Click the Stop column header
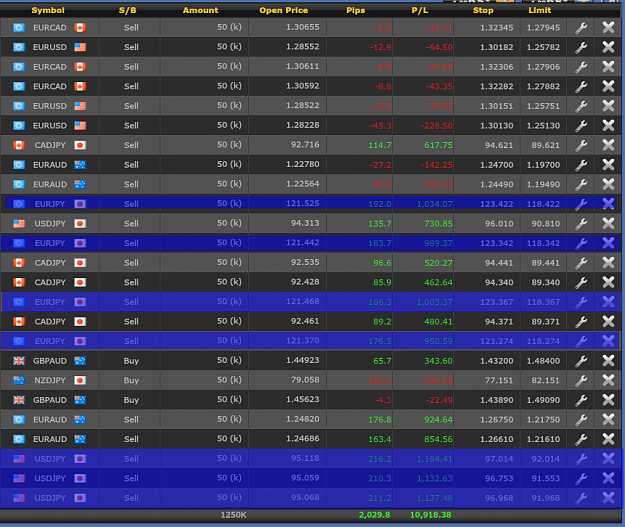Viewport: 625px width, 527px height. (x=483, y=10)
